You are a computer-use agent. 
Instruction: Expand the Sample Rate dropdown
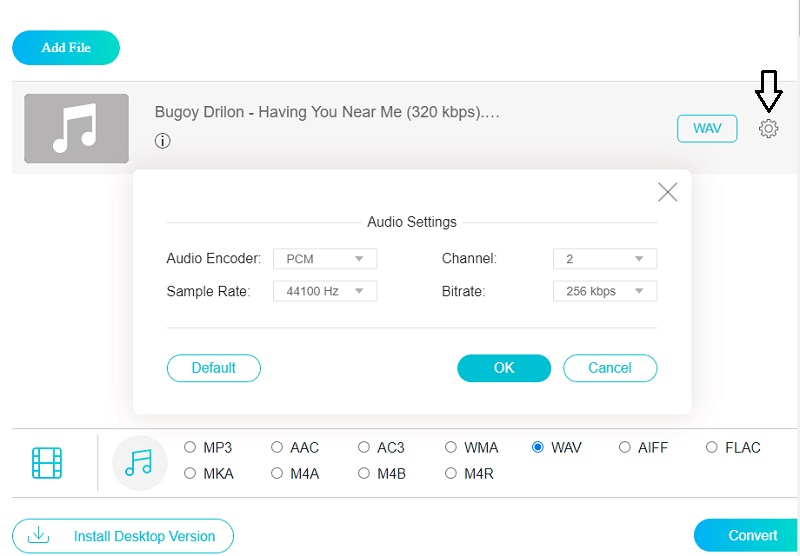click(324, 291)
